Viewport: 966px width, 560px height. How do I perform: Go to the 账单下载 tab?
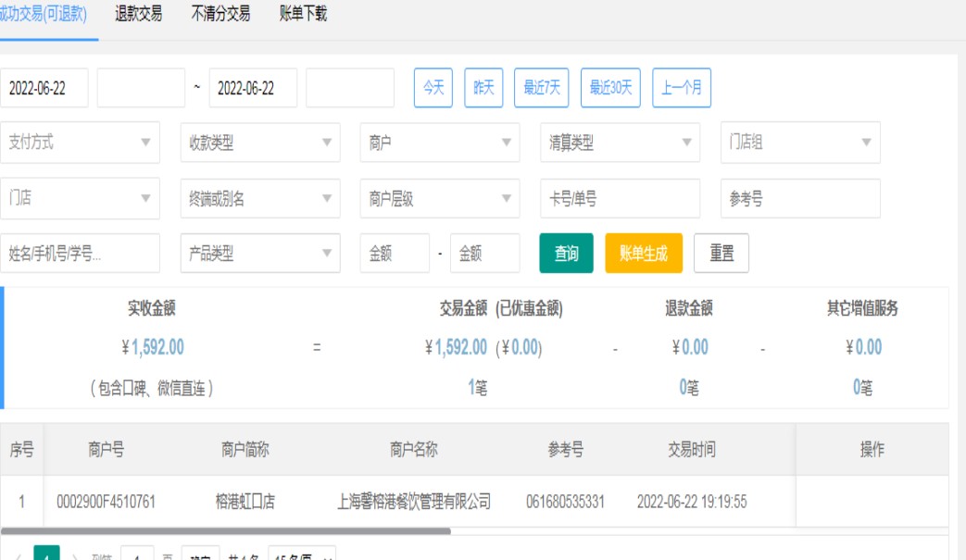(303, 15)
